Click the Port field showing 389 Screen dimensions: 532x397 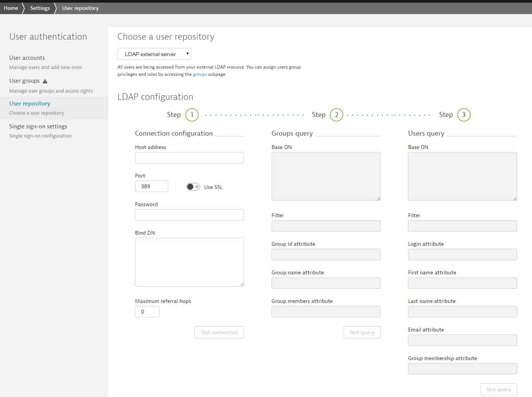pos(151,186)
